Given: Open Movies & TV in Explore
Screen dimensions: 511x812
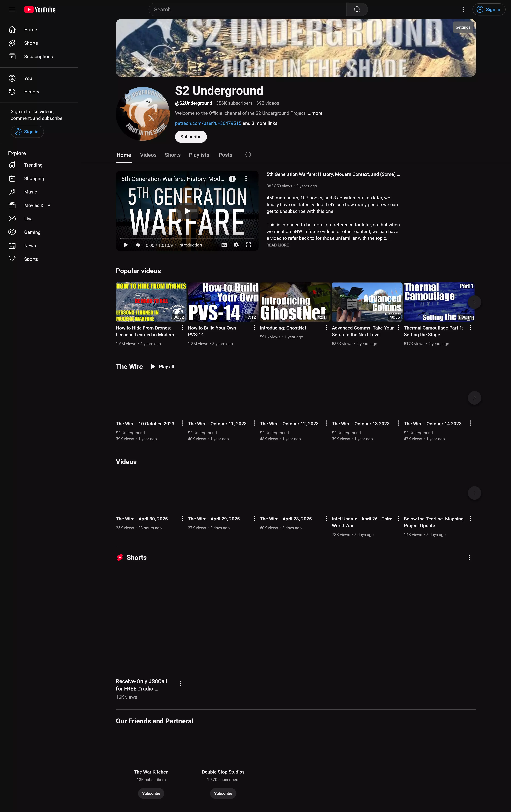Looking at the screenshot, I should [39, 205].
